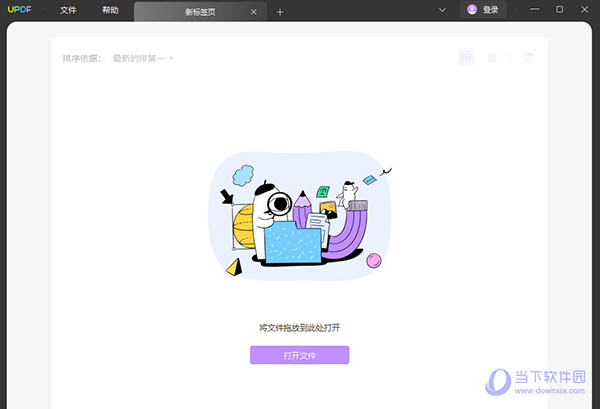Viewport: 600px width, 409px height.
Task: Click the UPDF logo icon
Action: (x=19, y=10)
